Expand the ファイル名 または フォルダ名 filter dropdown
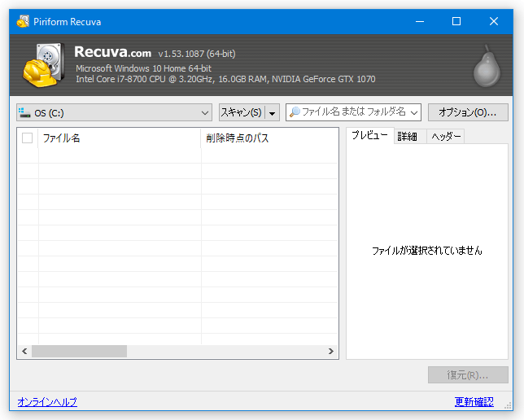524x420 pixels. [414, 112]
